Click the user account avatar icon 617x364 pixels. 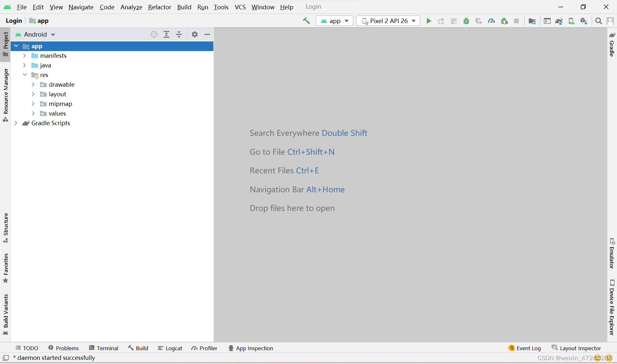click(610, 21)
